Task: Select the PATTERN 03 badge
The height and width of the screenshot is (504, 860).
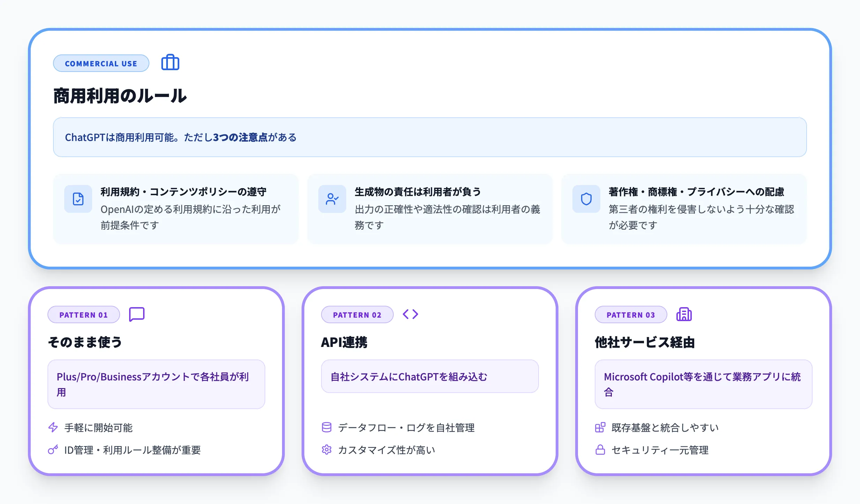Action: tap(631, 314)
